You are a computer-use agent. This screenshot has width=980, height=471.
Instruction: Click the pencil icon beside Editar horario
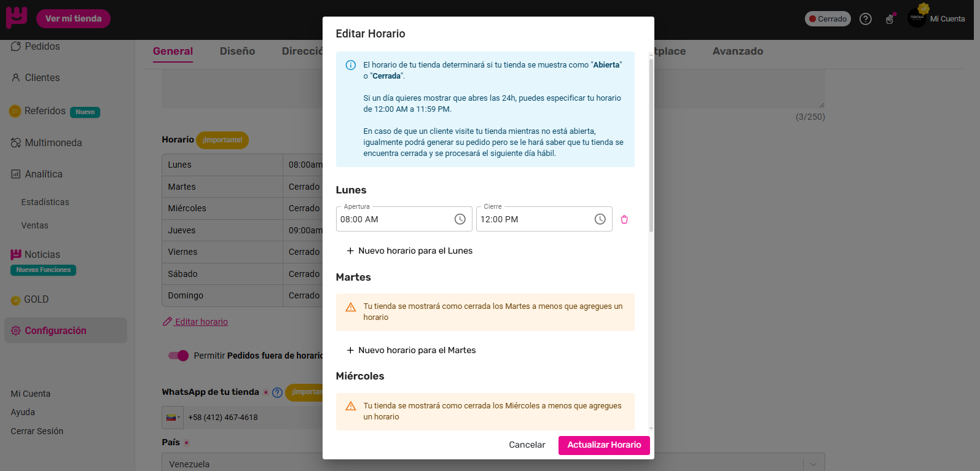click(167, 321)
